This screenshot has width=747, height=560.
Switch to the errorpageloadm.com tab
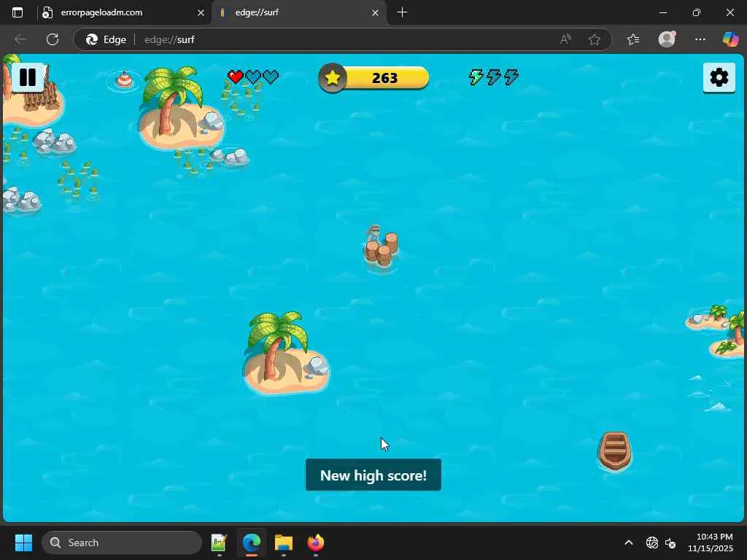pos(123,12)
